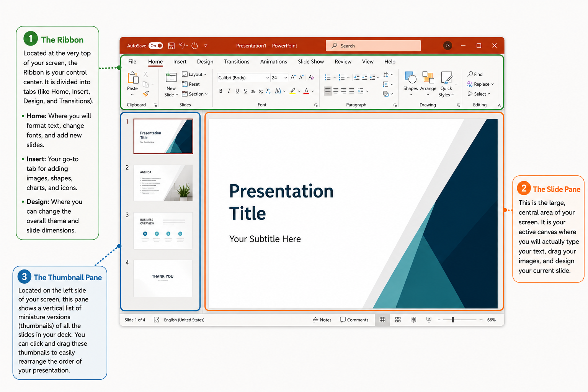Increase font size with larger A icon
The width and height of the screenshot is (588, 392).
click(x=293, y=77)
